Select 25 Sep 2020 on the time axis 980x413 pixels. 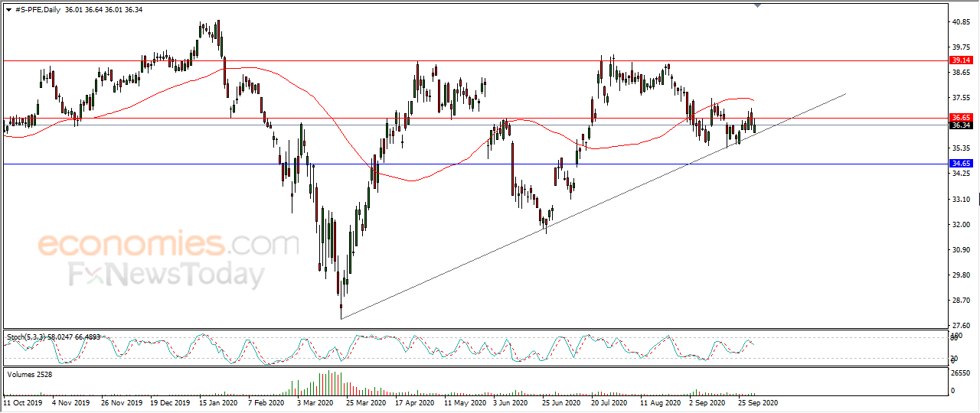pos(759,402)
